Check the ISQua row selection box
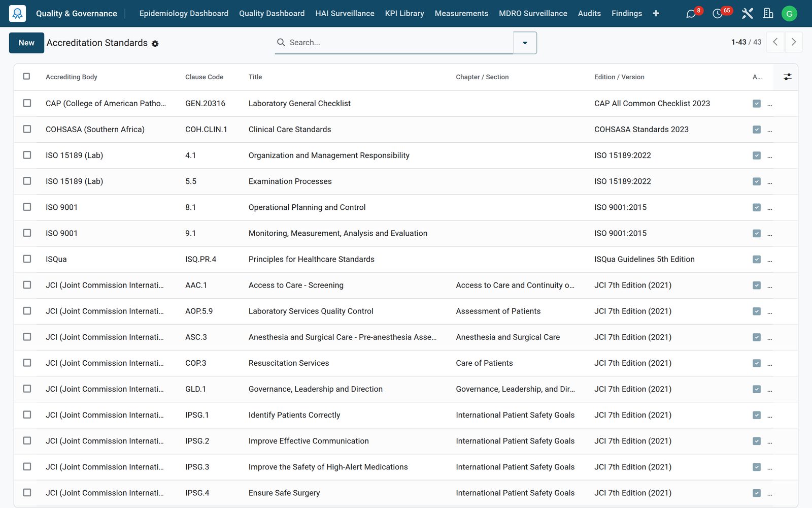This screenshot has height=508, width=812. 27,259
